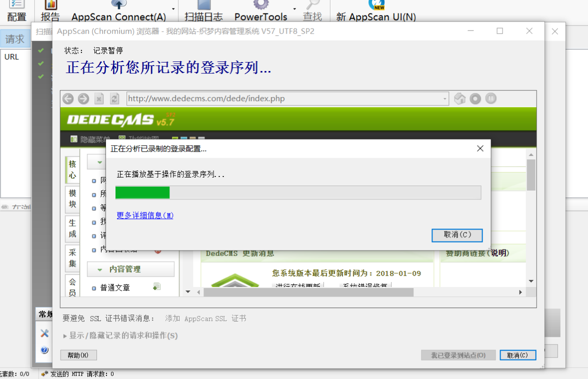
Task: Click the page refresh icon
Action: 114,98
